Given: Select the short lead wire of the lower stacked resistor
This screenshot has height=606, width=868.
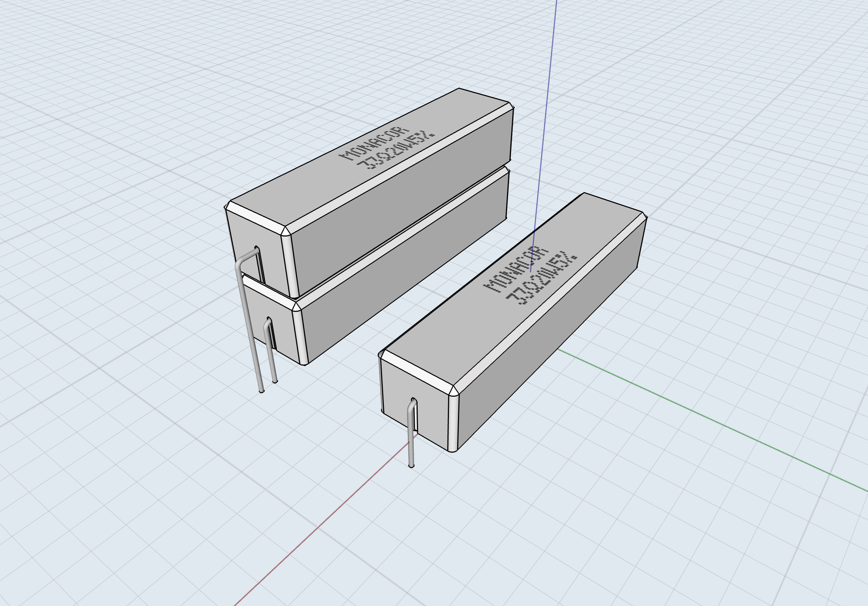Looking at the screenshot, I should [270, 350].
